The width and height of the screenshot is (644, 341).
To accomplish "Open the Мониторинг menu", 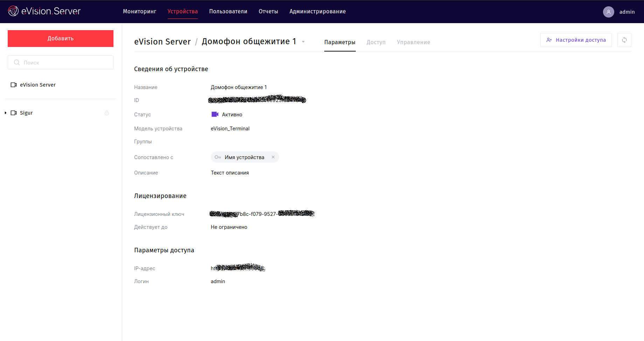I will (x=139, y=12).
